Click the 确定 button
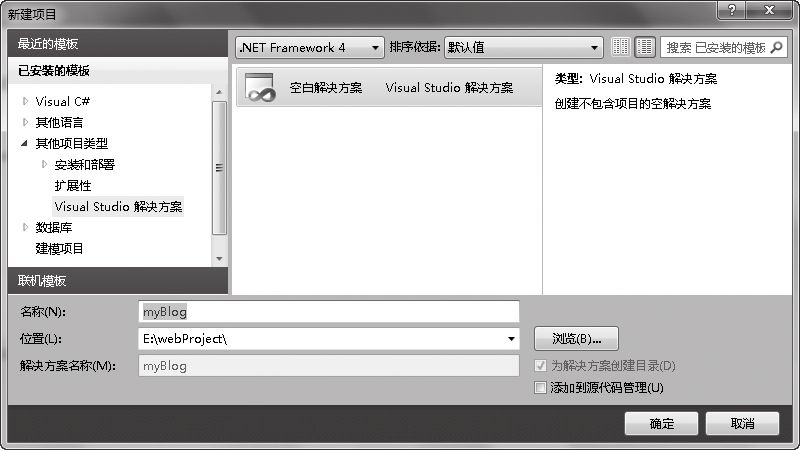This screenshot has height=450, width=800. click(661, 423)
